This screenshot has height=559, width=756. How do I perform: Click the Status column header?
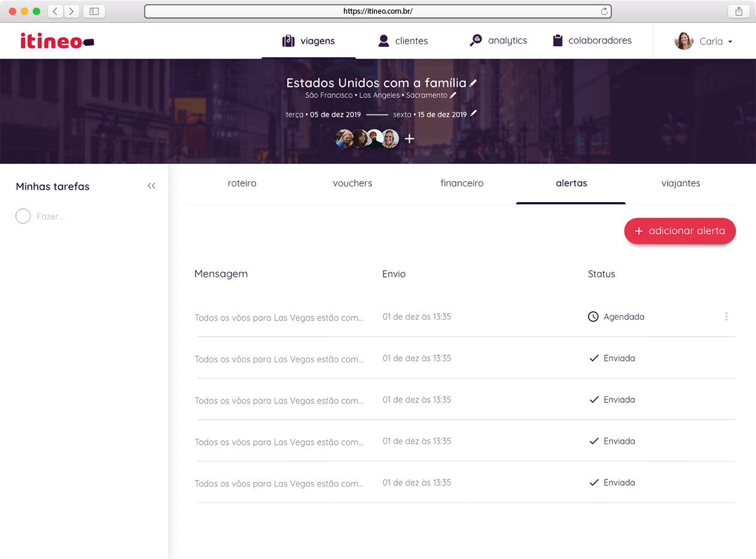coord(602,274)
